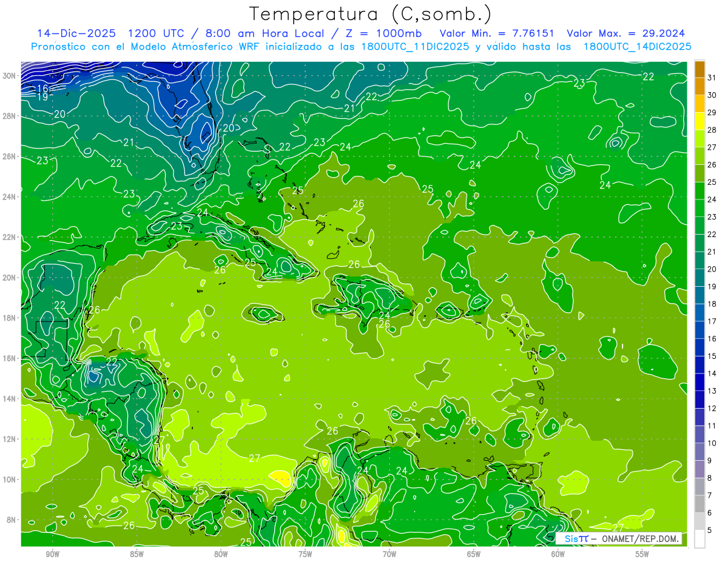Click the "30" color scale label

pos(712,95)
